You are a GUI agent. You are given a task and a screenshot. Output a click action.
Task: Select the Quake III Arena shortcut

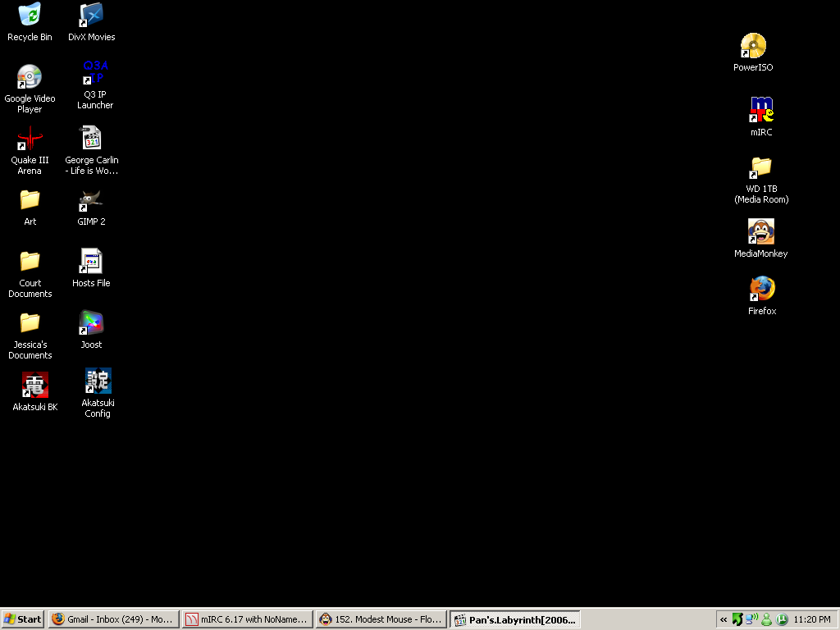[x=30, y=139]
